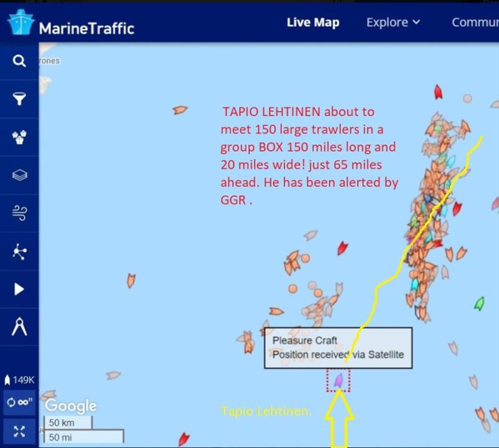The image size is (499, 448).
Task: Click the lone orange vessel at upper left
Action: [180, 110]
